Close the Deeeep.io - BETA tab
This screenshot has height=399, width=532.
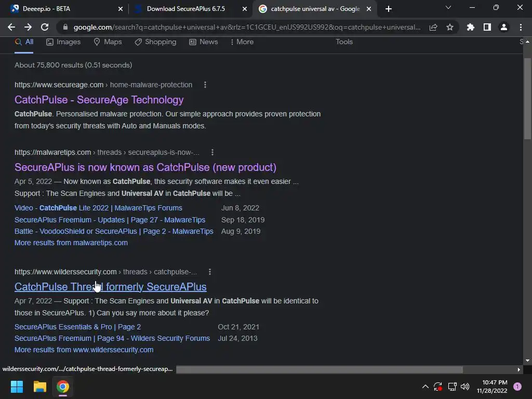point(121,9)
